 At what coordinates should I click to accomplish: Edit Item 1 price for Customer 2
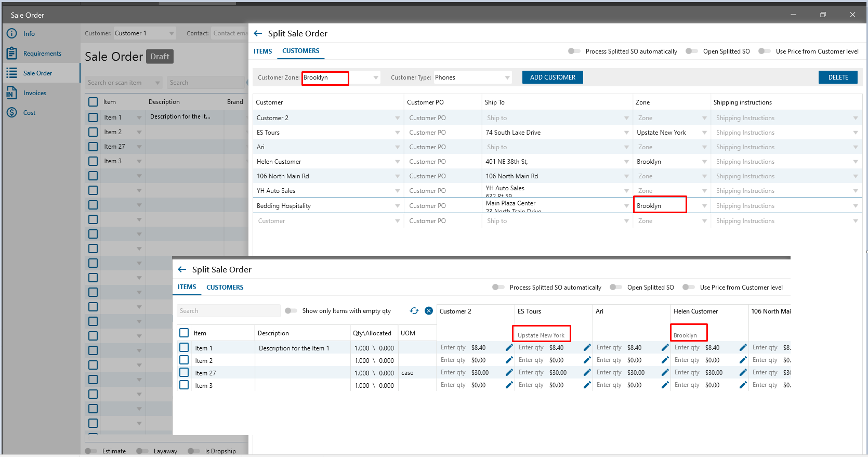(x=509, y=348)
